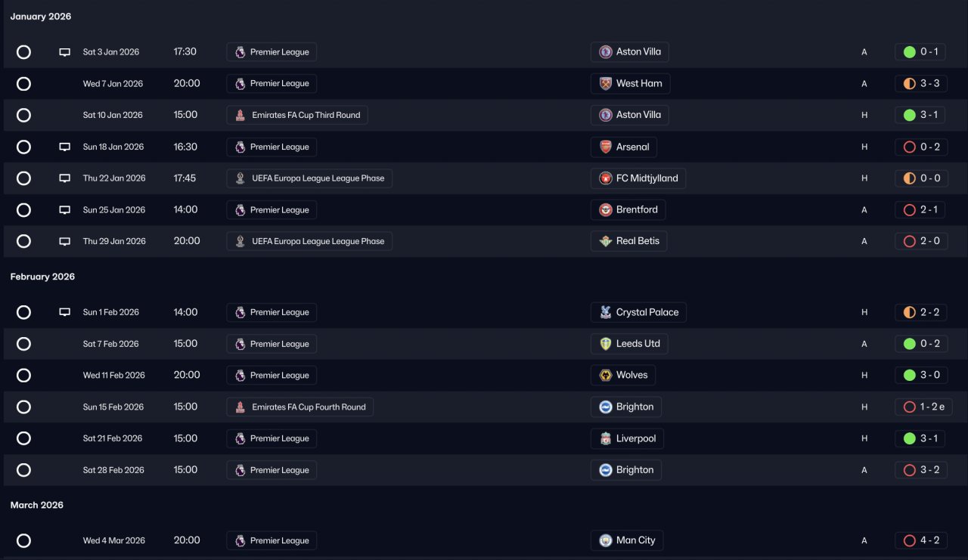This screenshot has height=560, width=968.
Task: Click the Wolves club badge icon
Action: pyautogui.click(x=606, y=375)
